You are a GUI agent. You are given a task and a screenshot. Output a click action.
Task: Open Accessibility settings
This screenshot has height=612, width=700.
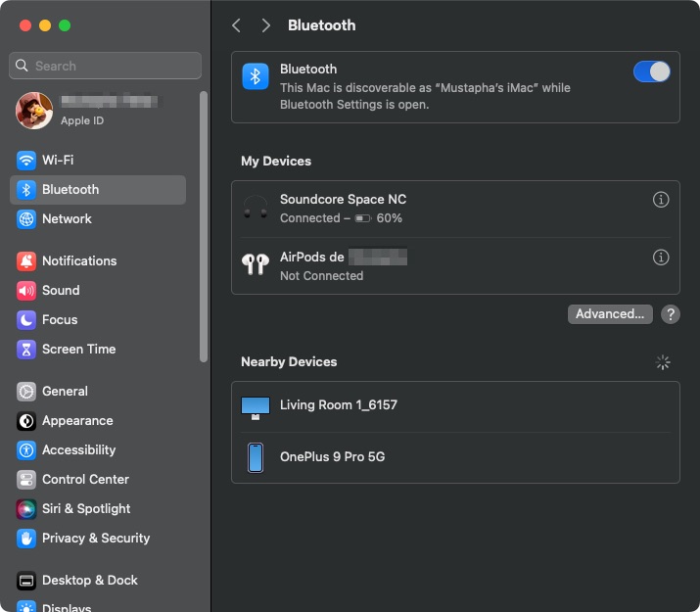tap(98, 450)
